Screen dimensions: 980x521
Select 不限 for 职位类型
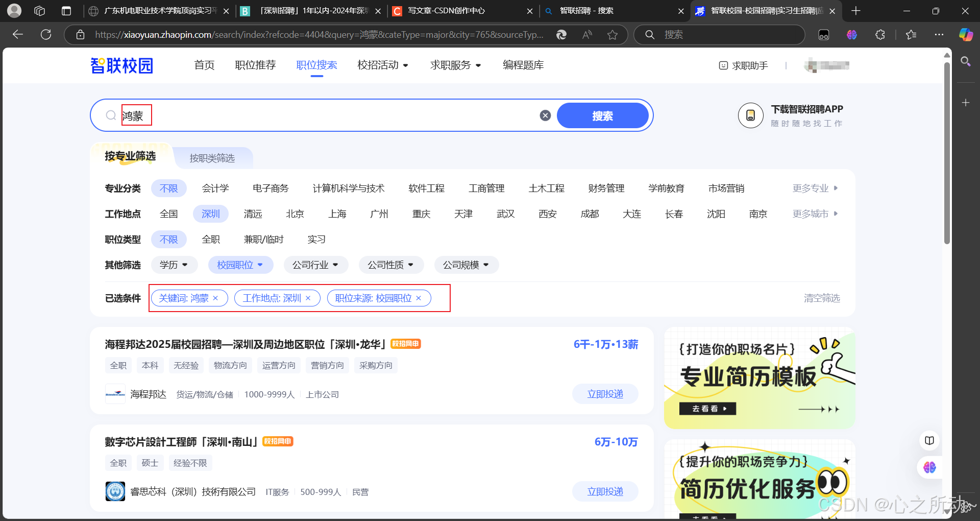pos(168,240)
